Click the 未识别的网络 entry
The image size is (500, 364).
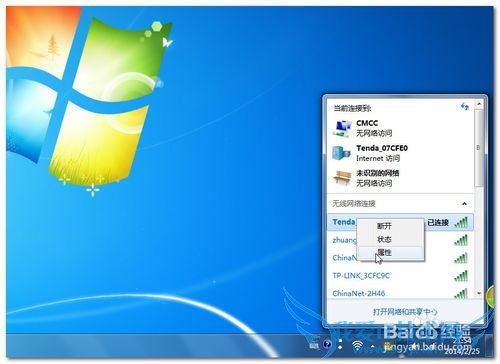pos(377,173)
